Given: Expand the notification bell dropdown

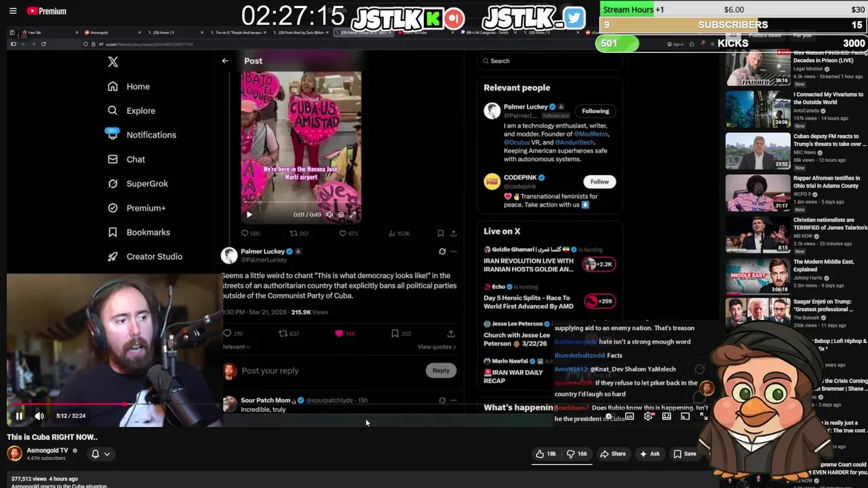Looking at the screenshot, I should coord(100,454).
